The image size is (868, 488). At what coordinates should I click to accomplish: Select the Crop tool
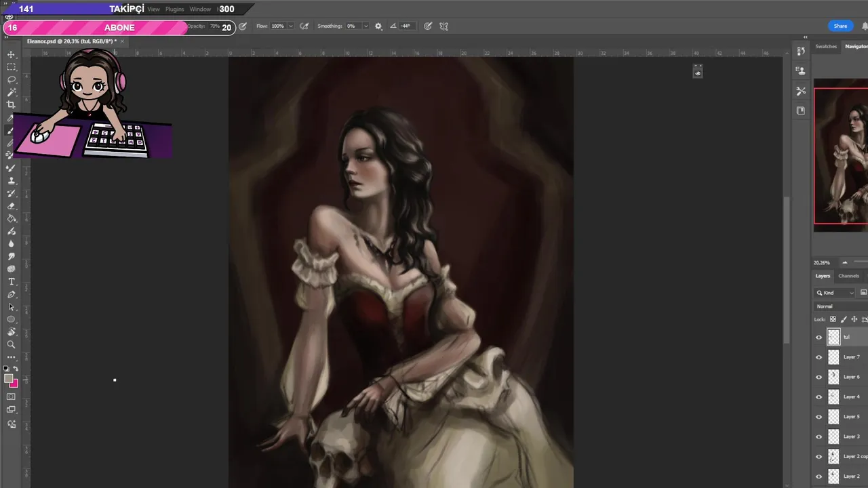[x=11, y=104]
